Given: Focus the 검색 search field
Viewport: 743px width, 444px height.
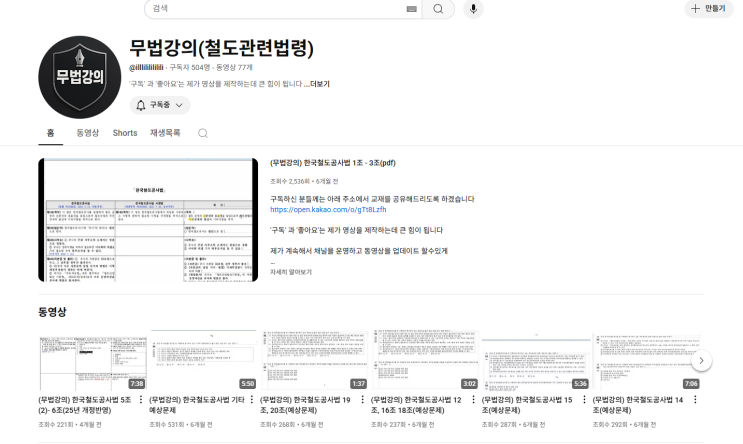Looking at the screenshot, I should coord(282,9).
